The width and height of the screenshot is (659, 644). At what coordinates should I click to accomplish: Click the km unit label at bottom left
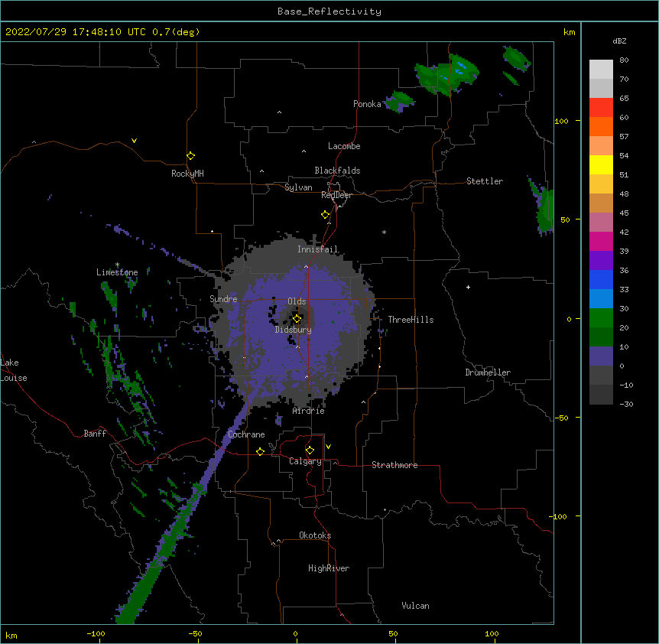tap(11, 635)
